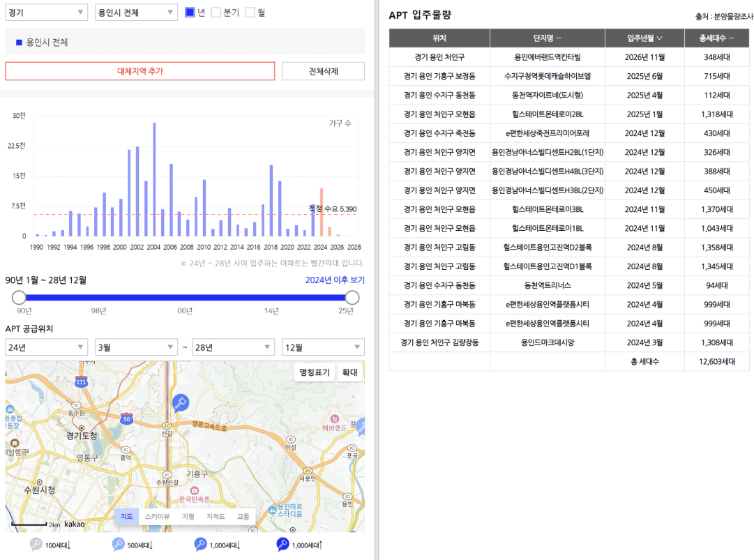
Task: Check the 분기 quarterly checkbox
Action: click(x=216, y=12)
